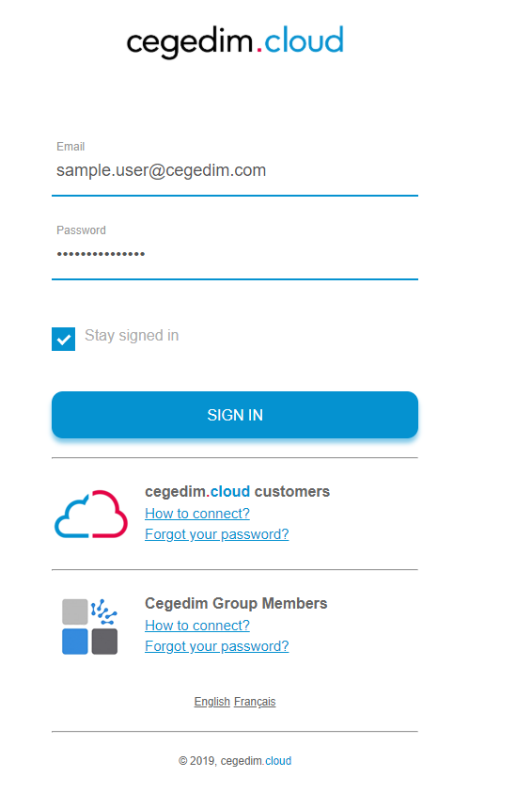The image size is (532, 793).
Task: Click the cegedim.cloud customers heading
Action: pos(238,491)
